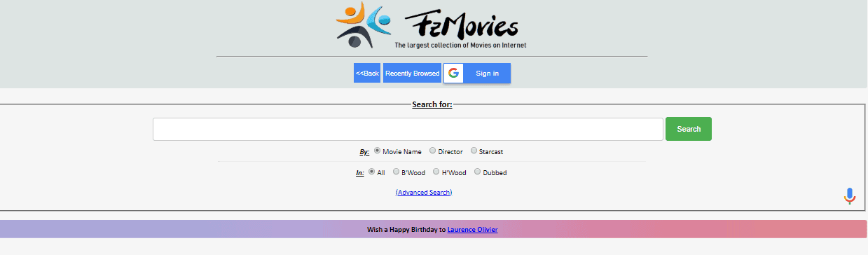Select the All category radio button

[x=372, y=172]
